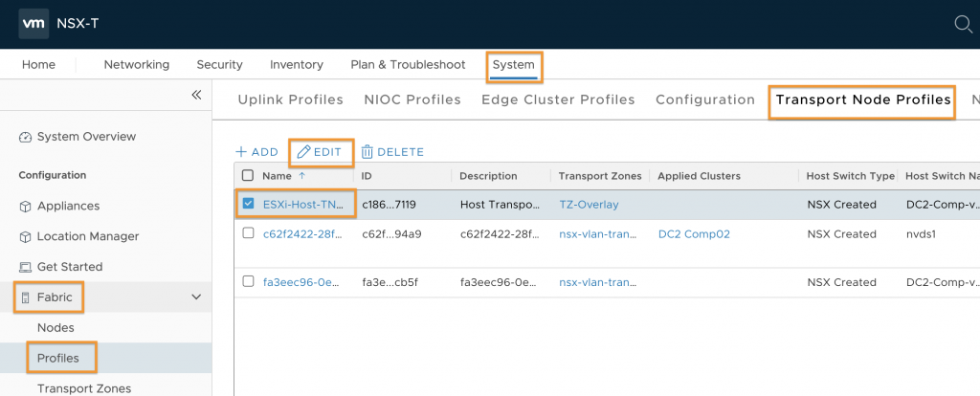Click the ID column header

(367, 176)
